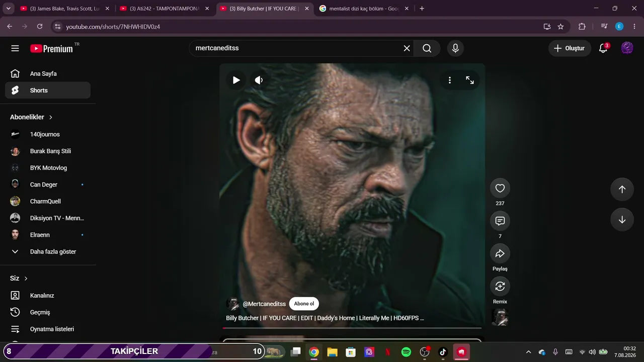644x362 pixels.
Task: Subscribe with the Abone ol button
Action: (304, 304)
